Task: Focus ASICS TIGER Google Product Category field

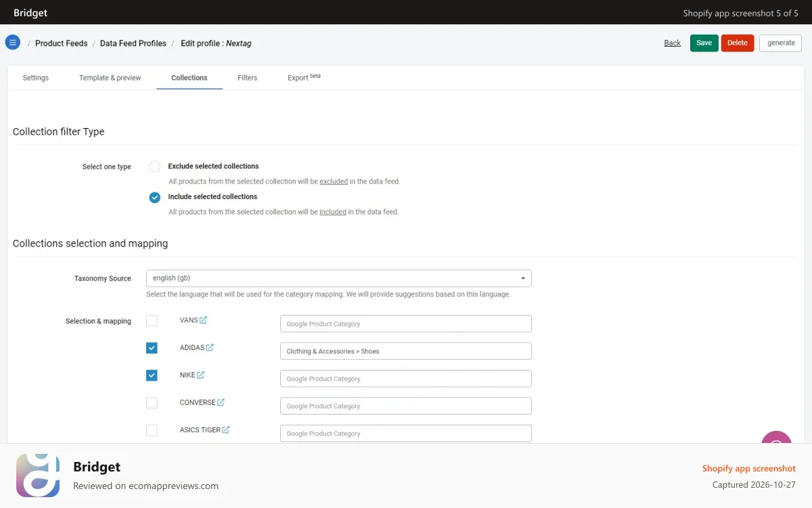Action: 406,433
